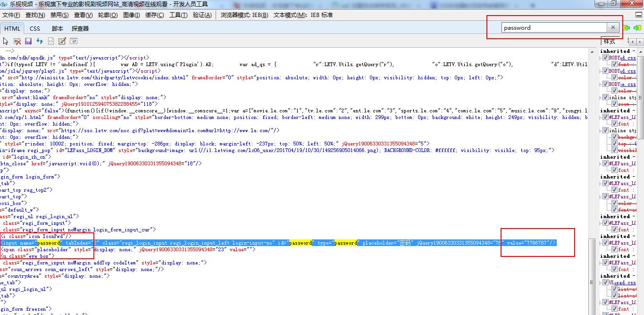The height and width of the screenshot is (315, 644).
Task: Select the 样式 style tab in right pane
Action: (x=610, y=42)
